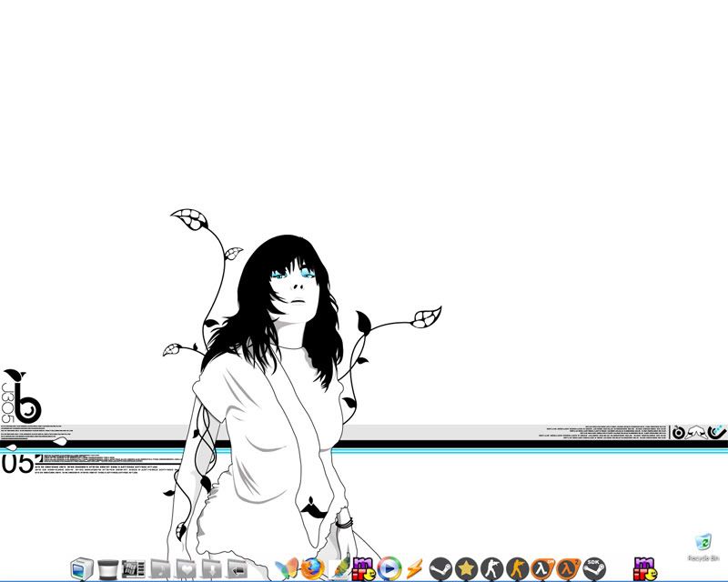Open the Steam star favorites icon
This screenshot has width=728, height=582.
click(x=466, y=569)
